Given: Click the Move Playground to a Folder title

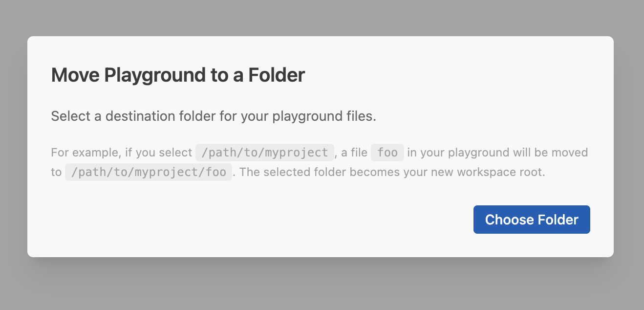Looking at the screenshot, I should (x=178, y=75).
